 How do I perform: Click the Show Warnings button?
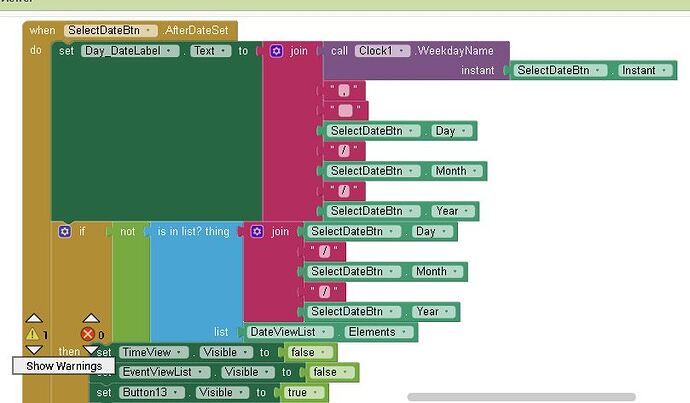pos(64,366)
